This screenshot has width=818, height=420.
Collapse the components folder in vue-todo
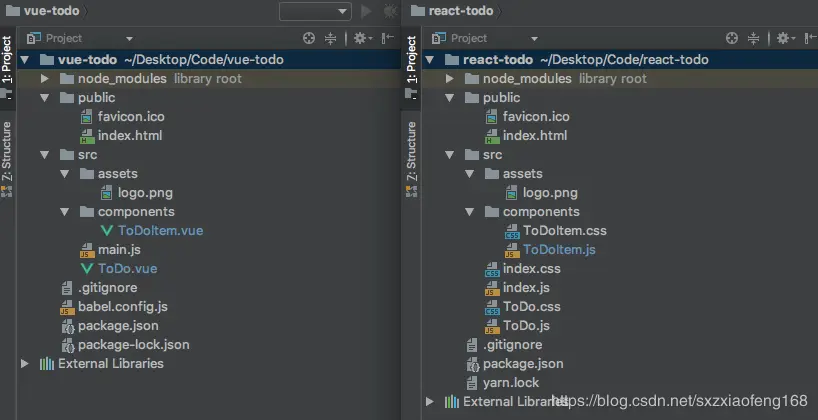point(64,212)
